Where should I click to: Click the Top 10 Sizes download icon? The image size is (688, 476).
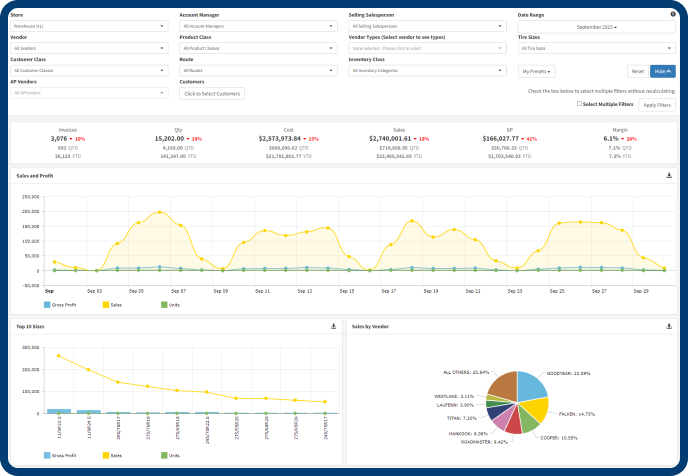(x=333, y=326)
